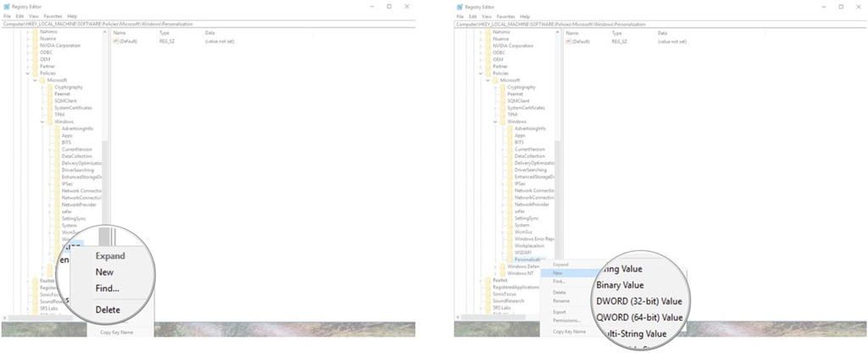Click the Windows NT folder icon in right window
This screenshot has height=353, width=868.
[x=503, y=273]
